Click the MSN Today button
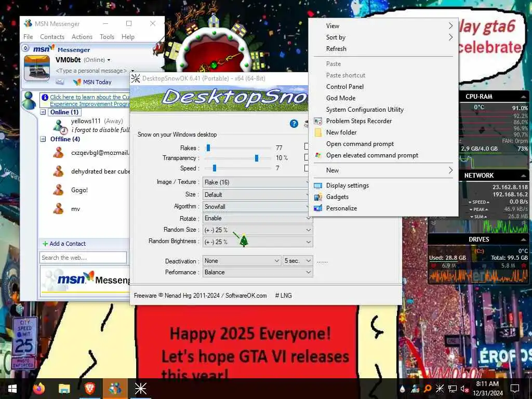The image size is (532, 399). [92, 82]
